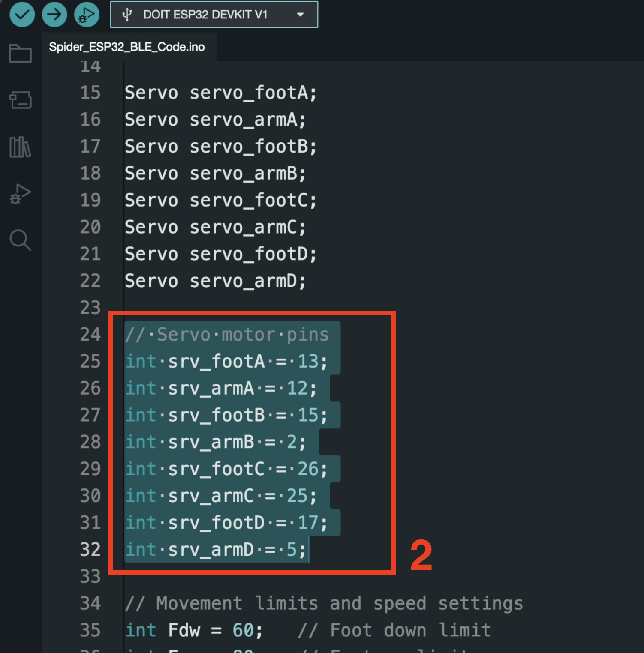644x653 pixels.
Task: Click the Upload arrow button
Action: (54, 15)
